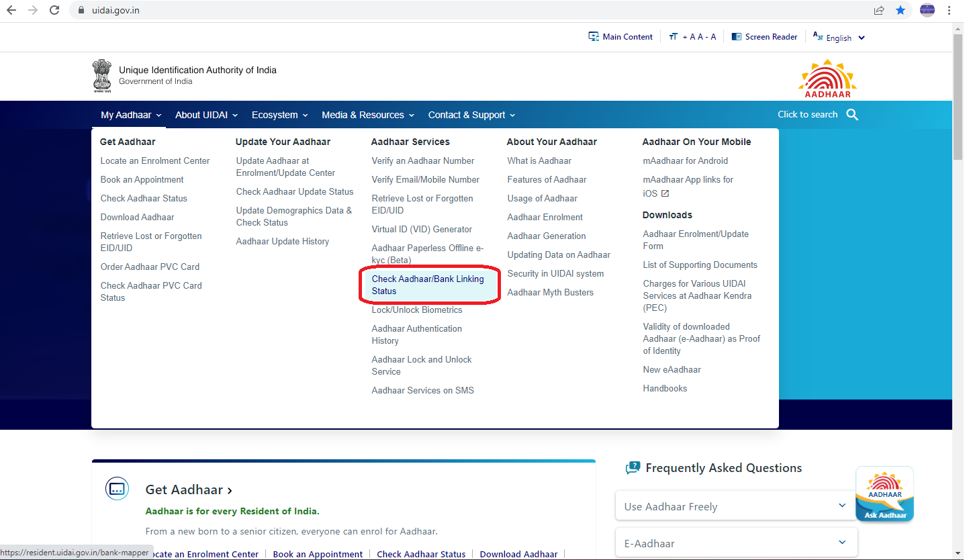
Task: Open Check Aadhaar Update Status
Action: [295, 192]
